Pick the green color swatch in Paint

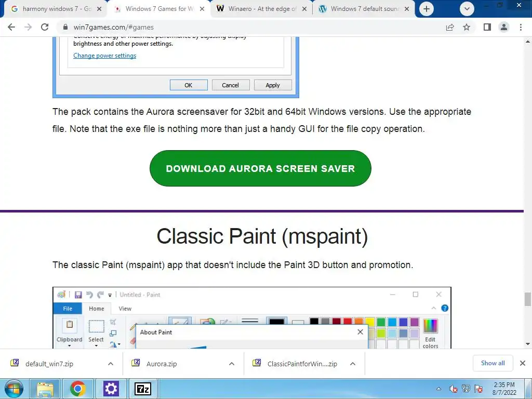click(381, 322)
